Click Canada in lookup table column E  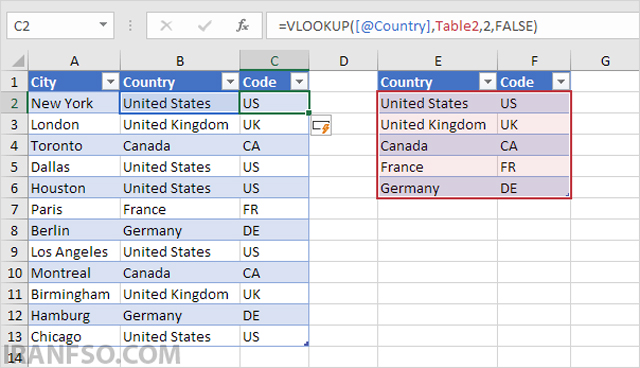(x=438, y=146)
